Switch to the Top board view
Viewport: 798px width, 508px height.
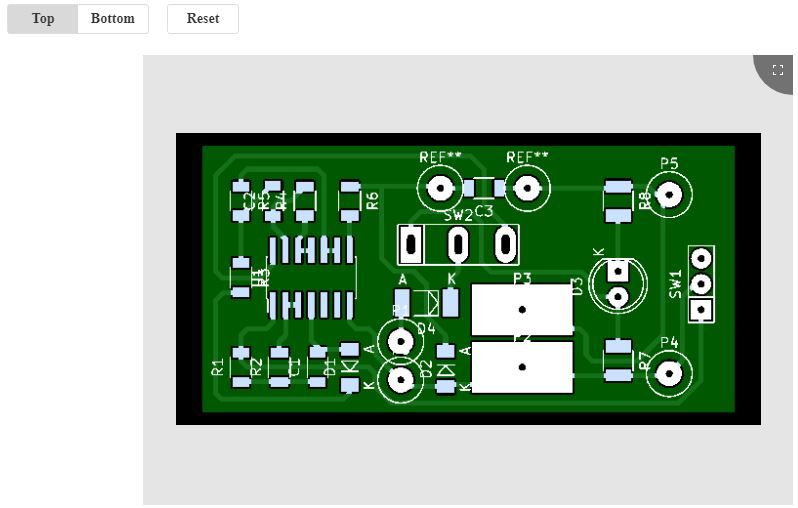[43, 19]
